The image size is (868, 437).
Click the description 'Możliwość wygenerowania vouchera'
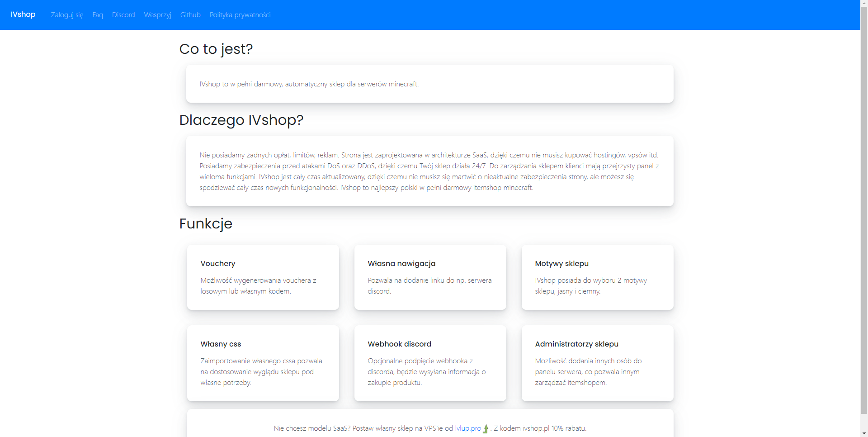(259, 285)
